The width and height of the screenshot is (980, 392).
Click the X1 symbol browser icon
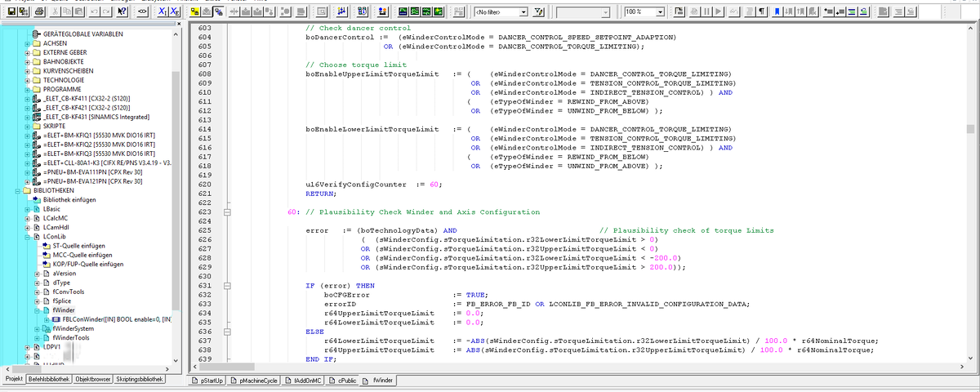(x=163, y=11)
